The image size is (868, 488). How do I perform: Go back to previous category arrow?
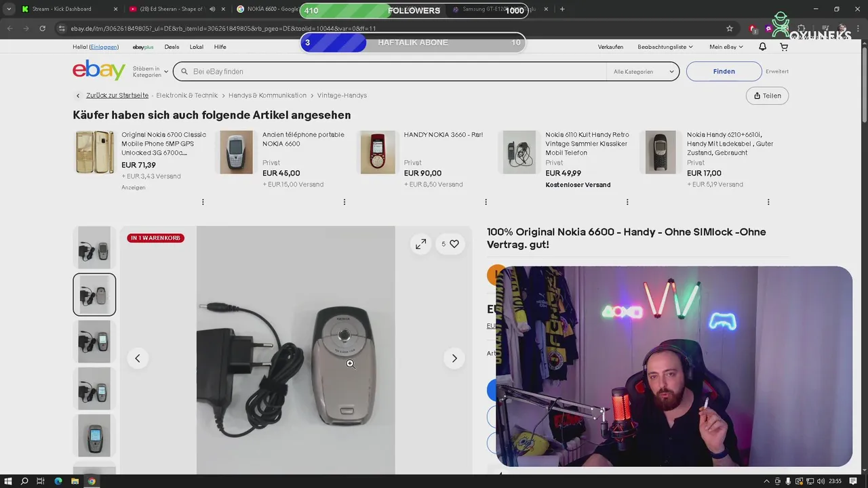[x=78, y=96]
